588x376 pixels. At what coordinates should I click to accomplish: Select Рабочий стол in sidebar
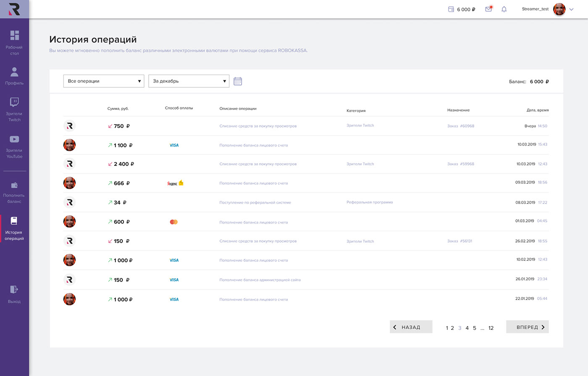point(14,42)
